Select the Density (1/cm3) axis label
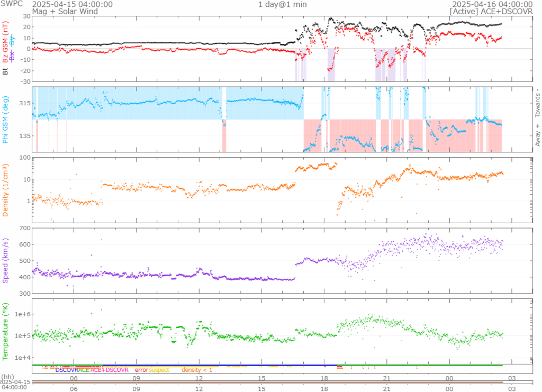The width and height of the screenshot is (542, 392). (x=5, y=190)
